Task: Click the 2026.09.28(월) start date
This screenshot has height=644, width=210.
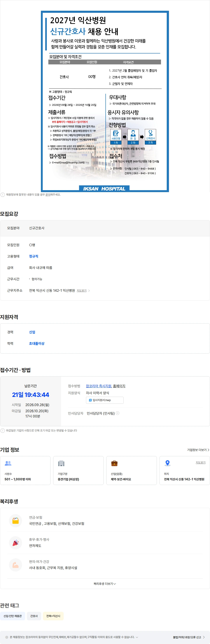Action: tap(37, 405)
